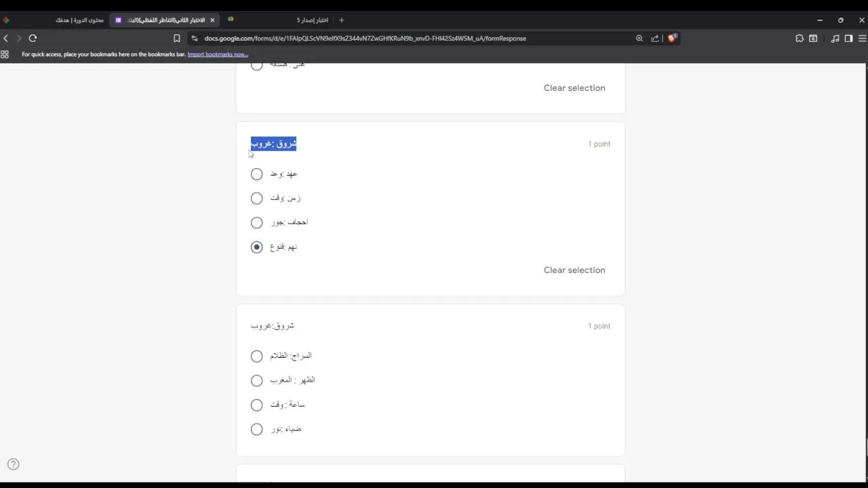Select the radio option عهد :وعد
This screenshot has height=488, width=868.
pyautogui.click(x=256, y=174)
